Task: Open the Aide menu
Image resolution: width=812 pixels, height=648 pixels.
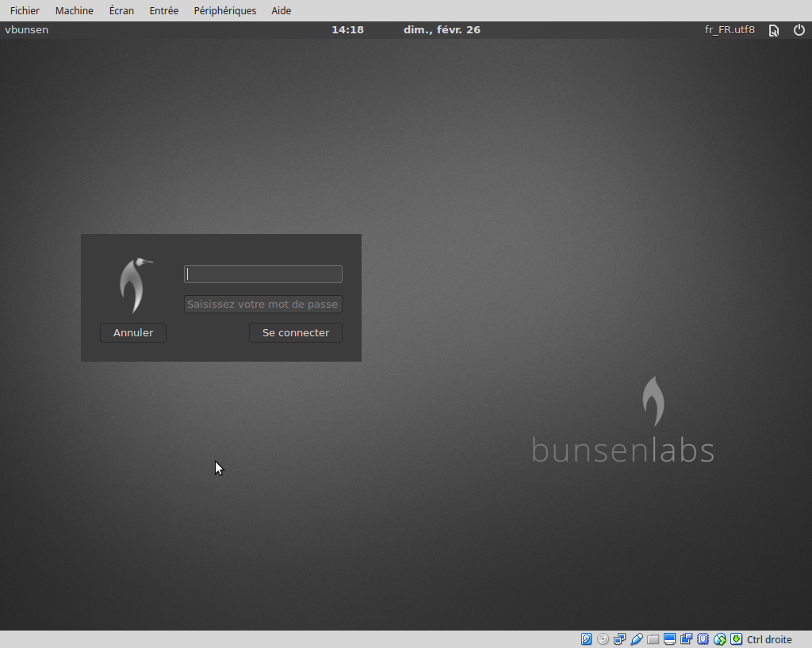Action: pos(282,10)
